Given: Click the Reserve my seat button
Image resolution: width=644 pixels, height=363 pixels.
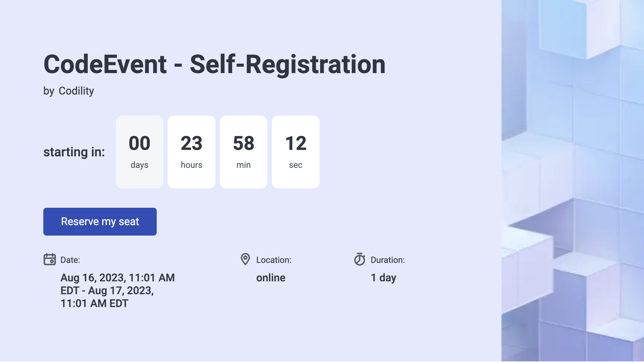Looking at the screenshot, I should 100,222.
